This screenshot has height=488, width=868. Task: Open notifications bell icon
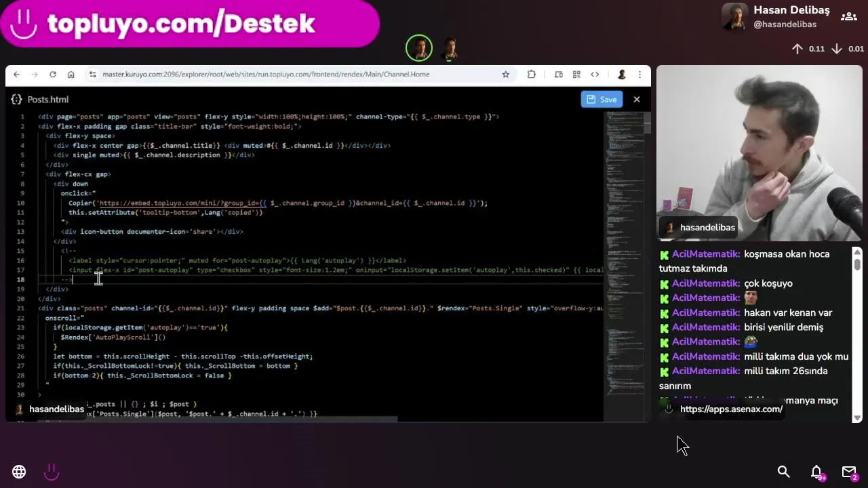(817, 472)
